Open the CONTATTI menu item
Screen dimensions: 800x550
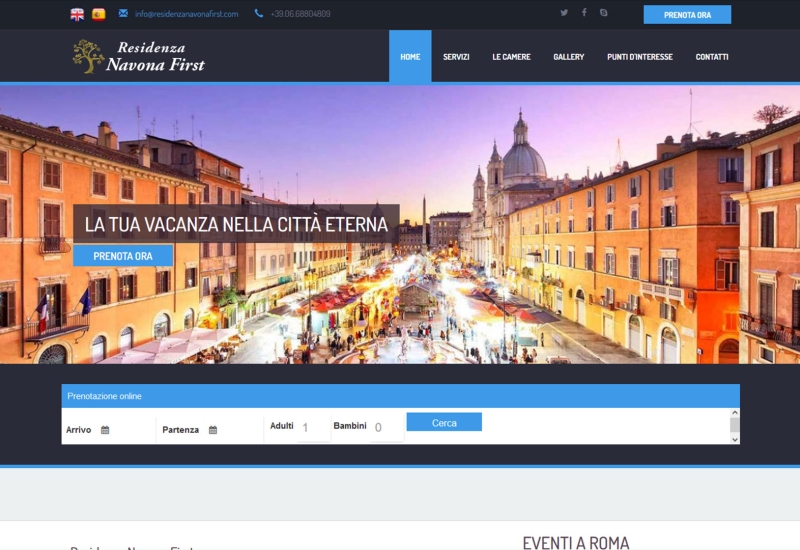point(712,57)
